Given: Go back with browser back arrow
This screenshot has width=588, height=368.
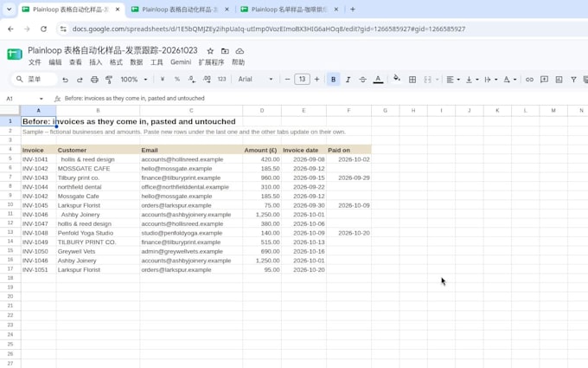Looking at the screenshot, I should pyautogui.click(x=10, y=29).
